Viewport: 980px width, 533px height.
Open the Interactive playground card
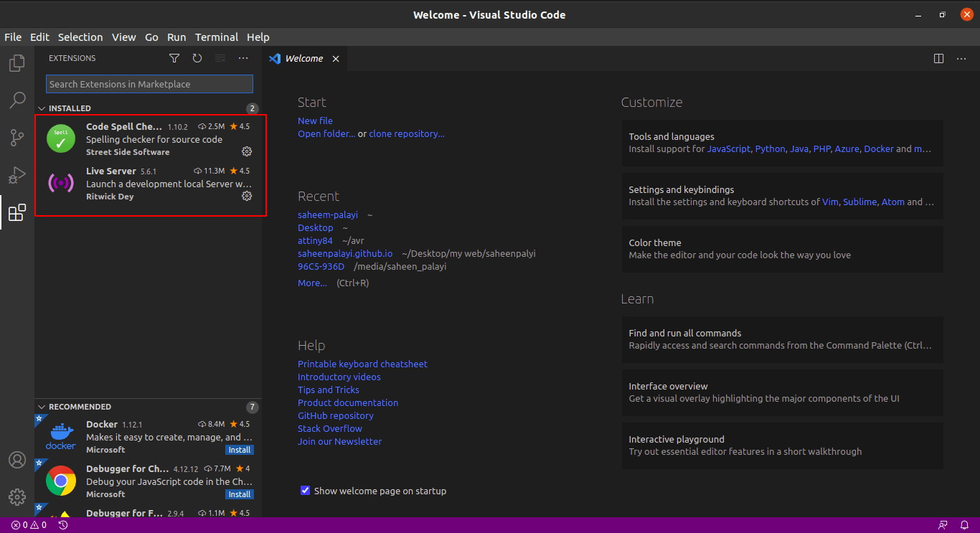pos(783,445)
